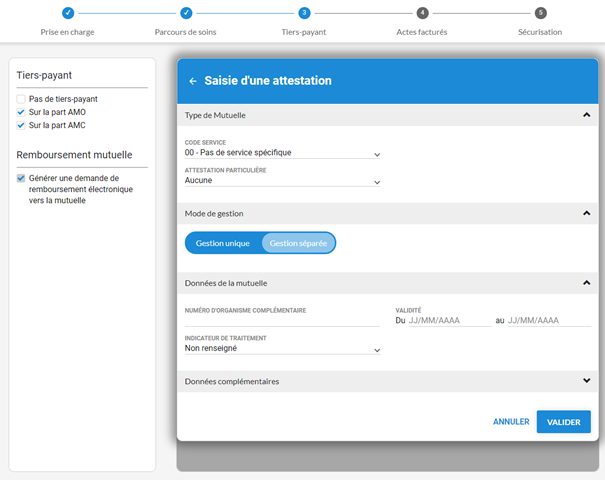Toggle electronic reimbursement request checkbox

click(x=21, y=178)
